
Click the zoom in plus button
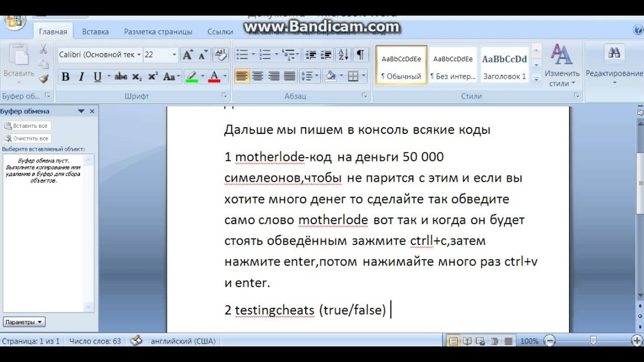[636, 341]
